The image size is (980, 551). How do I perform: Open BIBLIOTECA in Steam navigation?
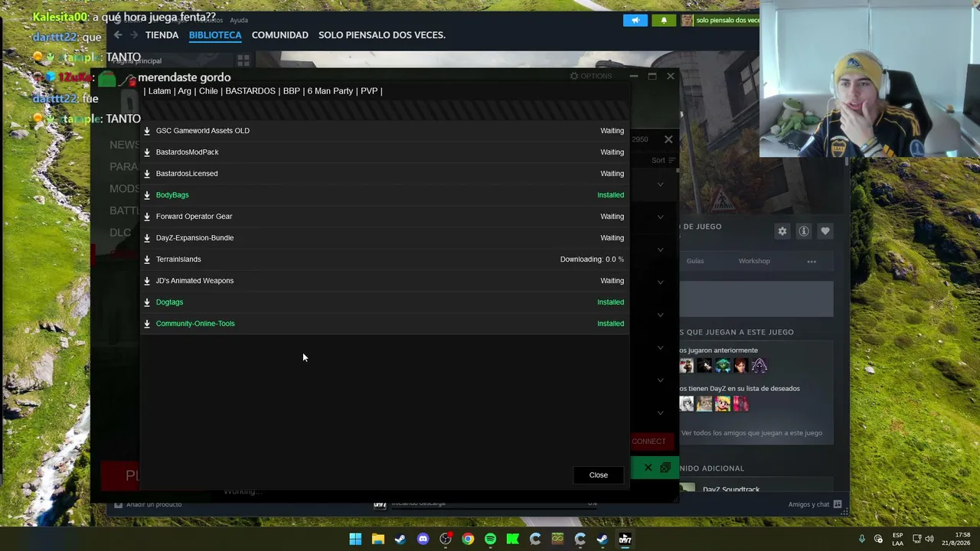coord(215,35)
